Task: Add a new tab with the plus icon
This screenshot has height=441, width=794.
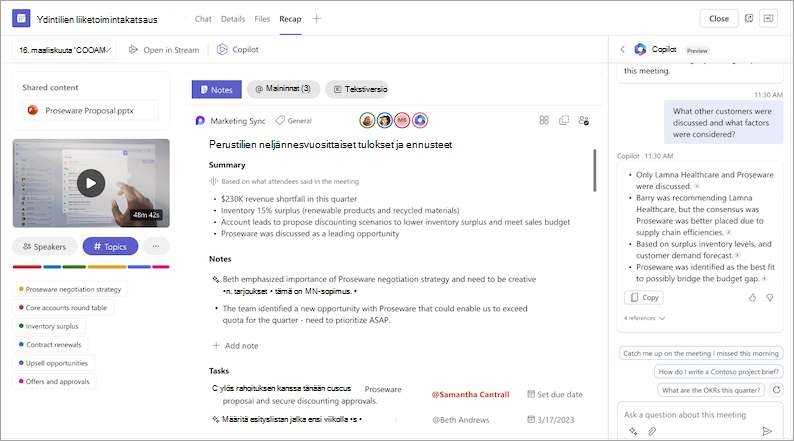Action: [316, 19]
